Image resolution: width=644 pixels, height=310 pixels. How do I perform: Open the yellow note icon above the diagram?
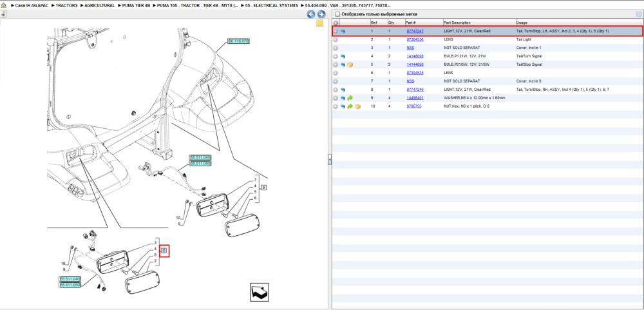tap(319, 23)
